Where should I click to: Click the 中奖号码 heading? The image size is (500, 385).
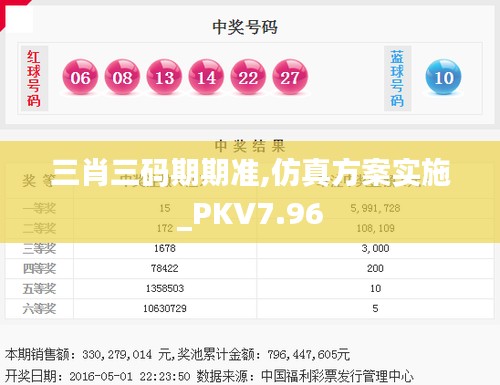click(x=245, y=27)
